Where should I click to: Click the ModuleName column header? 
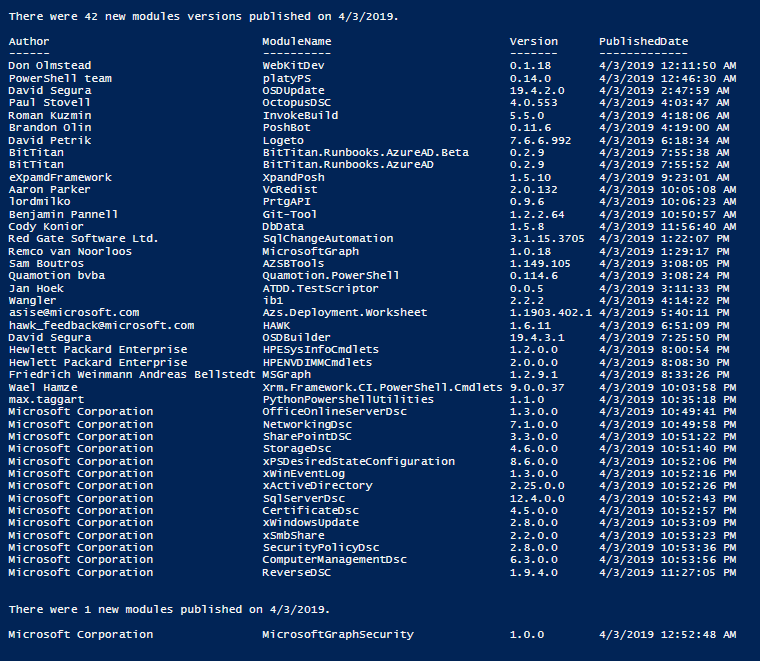coord(297,42)
